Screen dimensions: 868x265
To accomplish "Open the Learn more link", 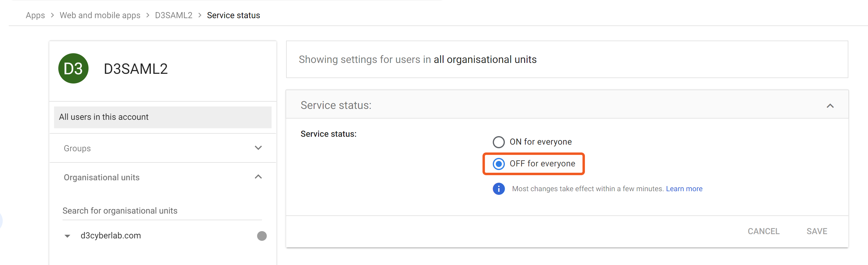I will [684, 189].
